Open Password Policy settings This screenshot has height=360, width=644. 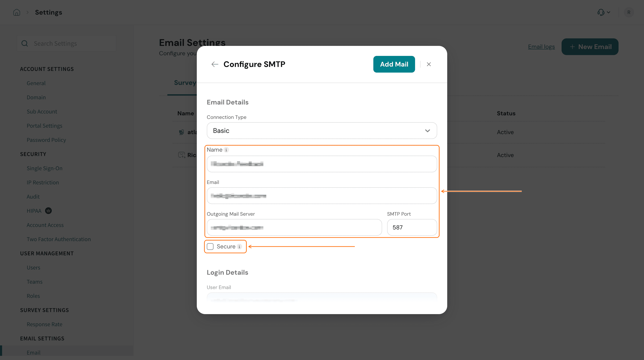point(46,140)
